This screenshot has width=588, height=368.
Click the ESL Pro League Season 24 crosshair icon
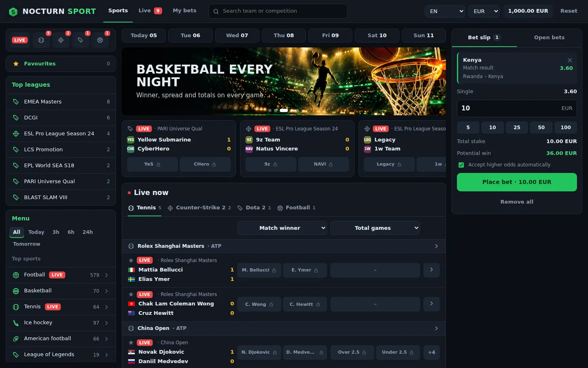click(16, 134)
